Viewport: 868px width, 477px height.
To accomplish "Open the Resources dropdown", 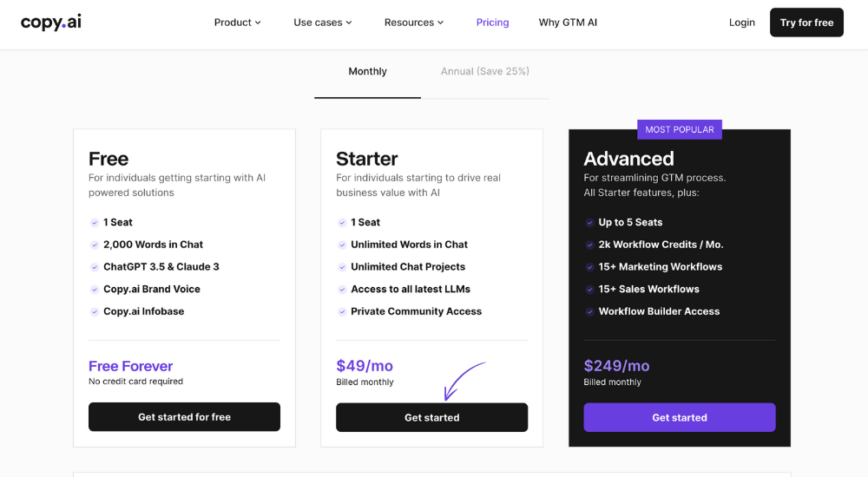I will tap(414, 23).
